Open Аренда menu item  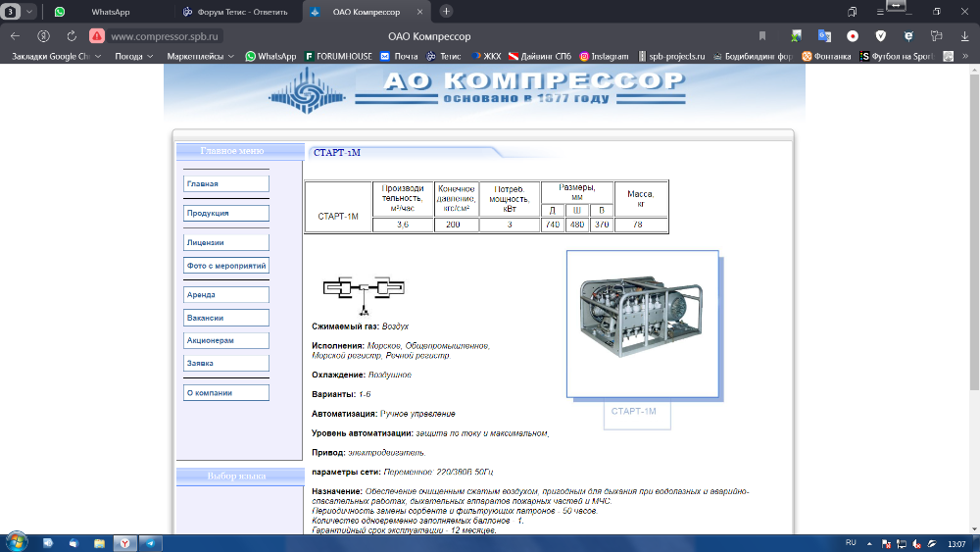[x=226, y=294]
